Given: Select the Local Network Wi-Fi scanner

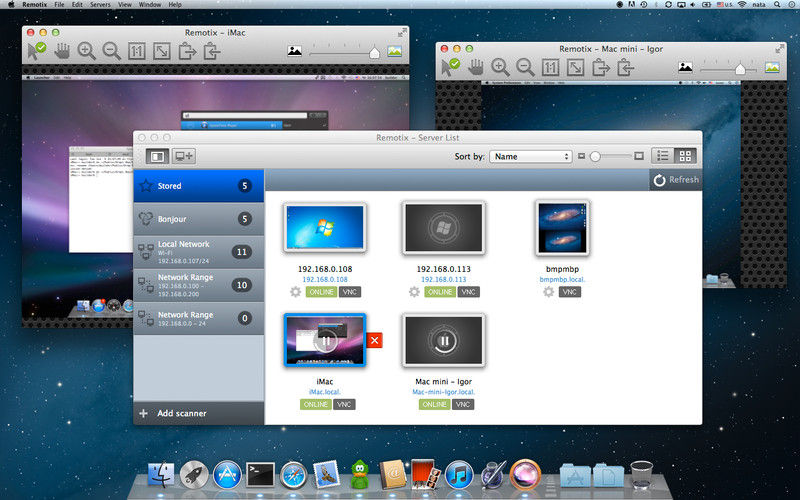Looking at the screenshot, I should tap(198, 252).
